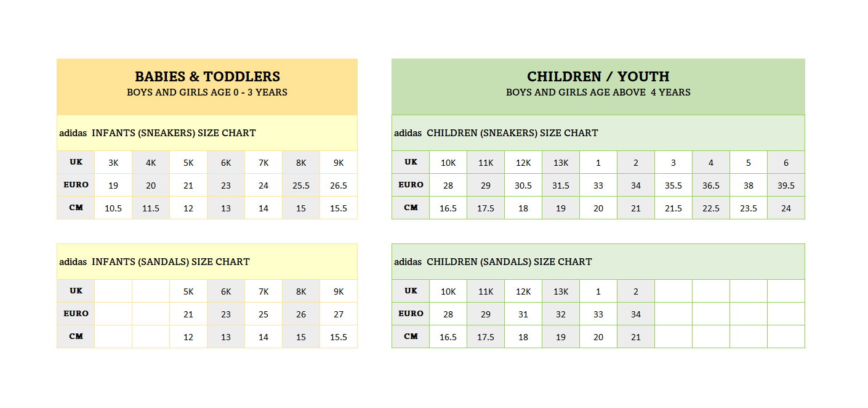This screenshot has height=408, width=868.
Task: Click the adidas CHILDREN (SANDALS) SIZE CHART title
Action: coord(493,262)
